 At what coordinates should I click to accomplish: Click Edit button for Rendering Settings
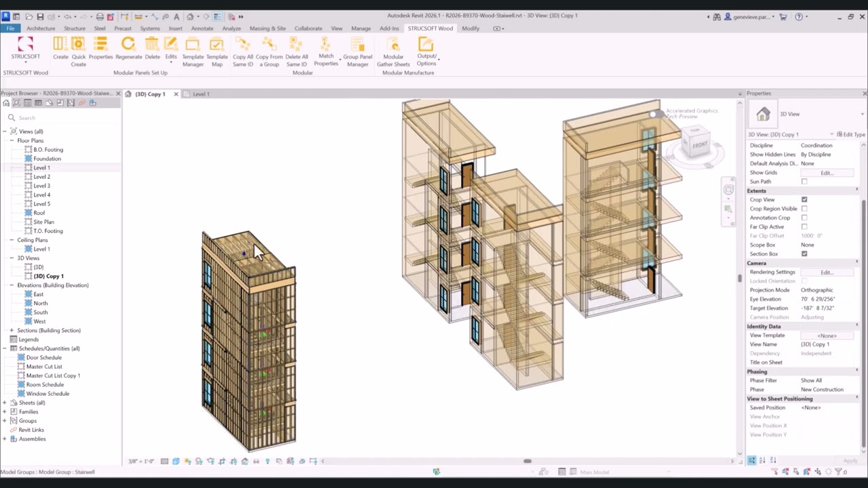click(x=826, y=272)
